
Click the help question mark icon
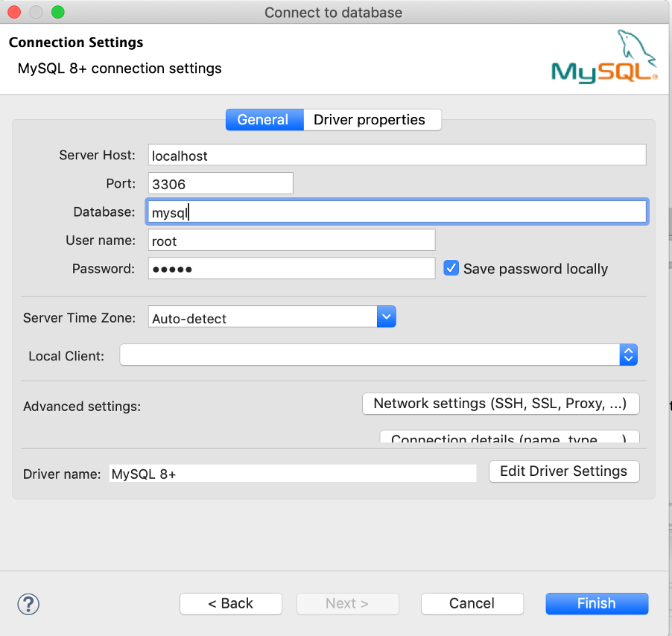(x=28, y=604)
